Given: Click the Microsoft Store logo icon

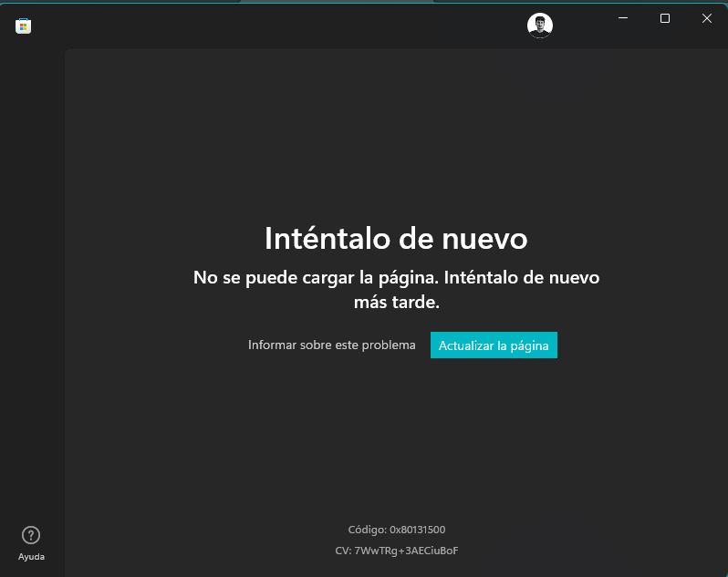Looking at the screenshot, I should point(23,26).
